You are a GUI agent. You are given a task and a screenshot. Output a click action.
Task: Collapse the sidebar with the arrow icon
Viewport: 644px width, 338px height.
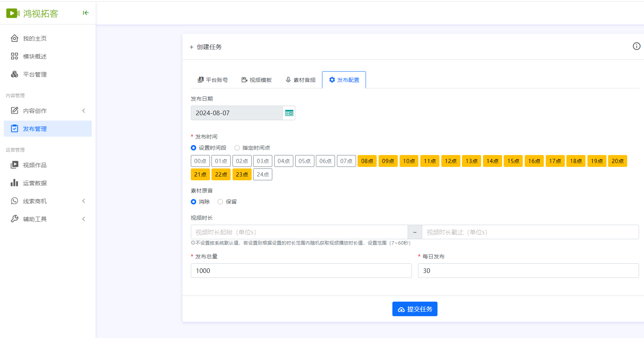pyautogui.click(x=86, y=13)
